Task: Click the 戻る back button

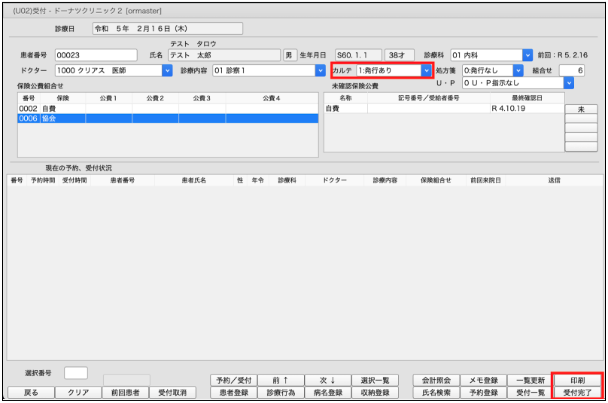Action: pyautogui.click(x=30, y=393)
